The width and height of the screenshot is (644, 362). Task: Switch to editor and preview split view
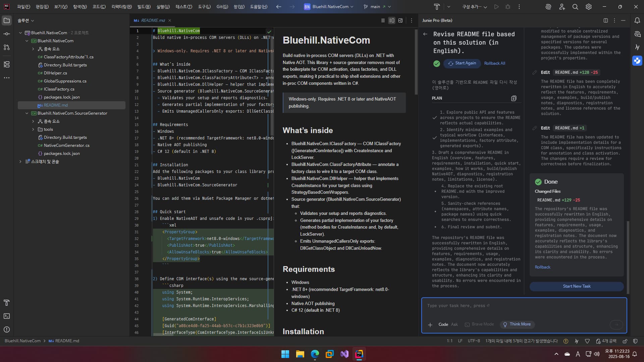[391, 20]
